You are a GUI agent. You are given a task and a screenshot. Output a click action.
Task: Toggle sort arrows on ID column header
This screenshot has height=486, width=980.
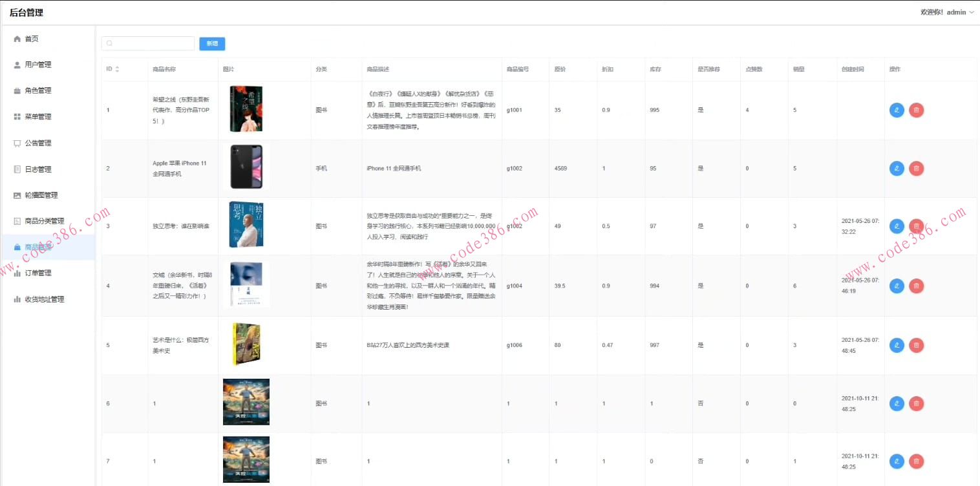117,69
